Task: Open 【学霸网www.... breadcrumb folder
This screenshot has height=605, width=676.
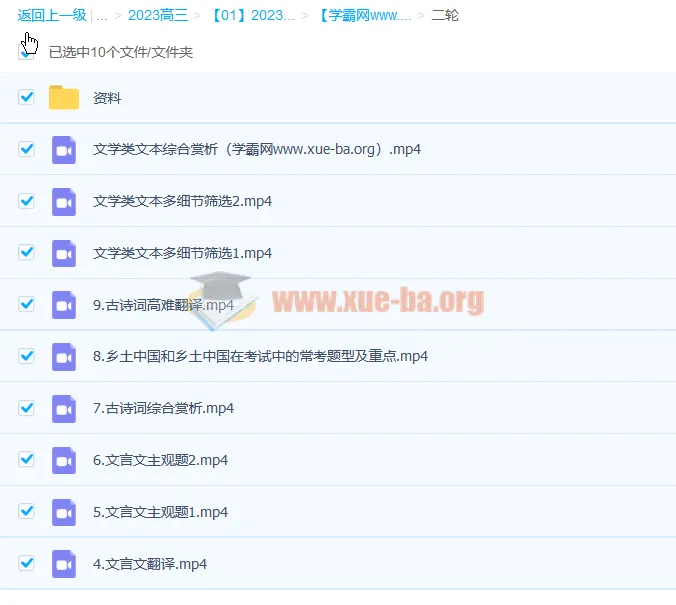Action: coord(363,16)
